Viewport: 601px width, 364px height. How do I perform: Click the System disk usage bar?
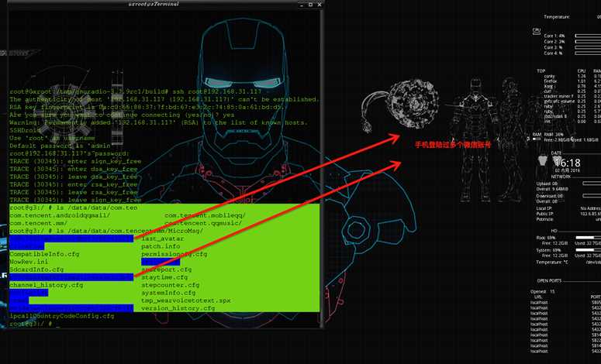[588, 250]
